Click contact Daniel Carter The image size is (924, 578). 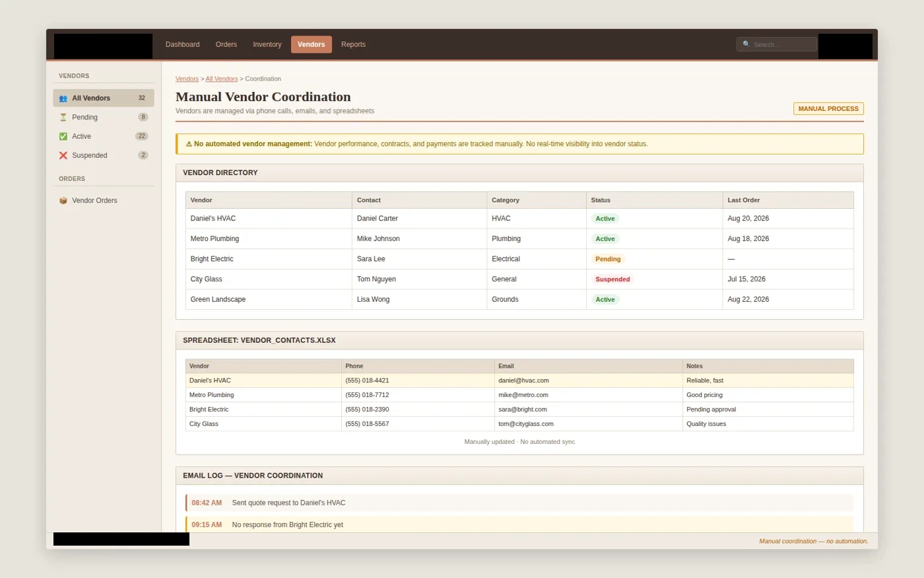click(378, 219)
